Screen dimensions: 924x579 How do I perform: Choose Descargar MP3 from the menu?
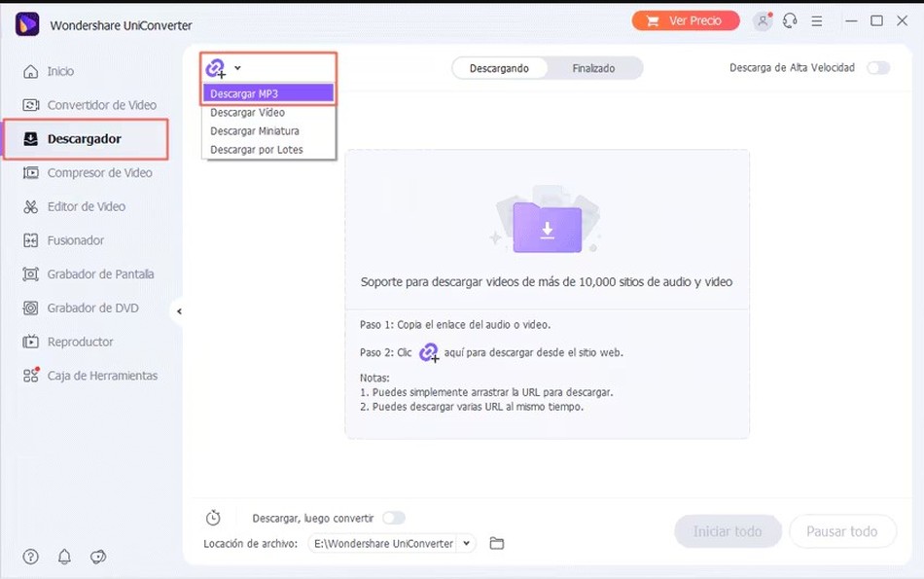click(x=268, y=93)
